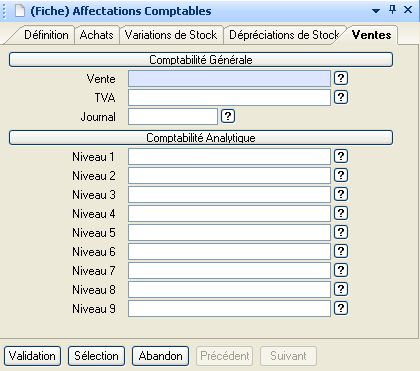Click the question mark beside Niveau 5
Screen dimensions: 420x371
coord(341,232)
